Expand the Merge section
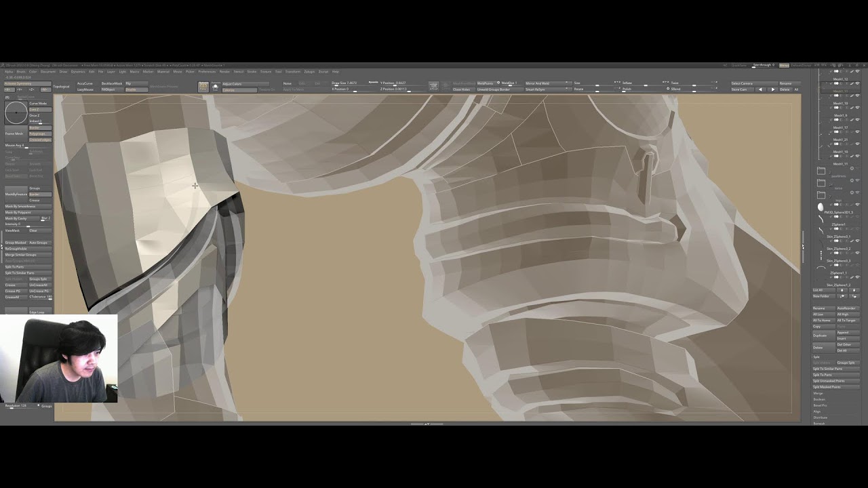The width and height of the screenshot is (868, 488). pos(818,393)
